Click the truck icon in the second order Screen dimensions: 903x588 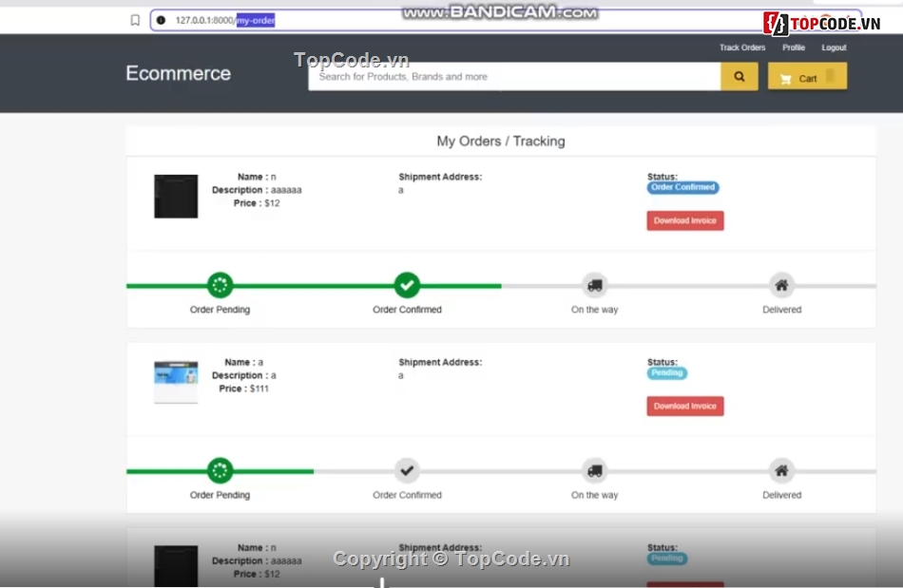(x=594, y=470)
